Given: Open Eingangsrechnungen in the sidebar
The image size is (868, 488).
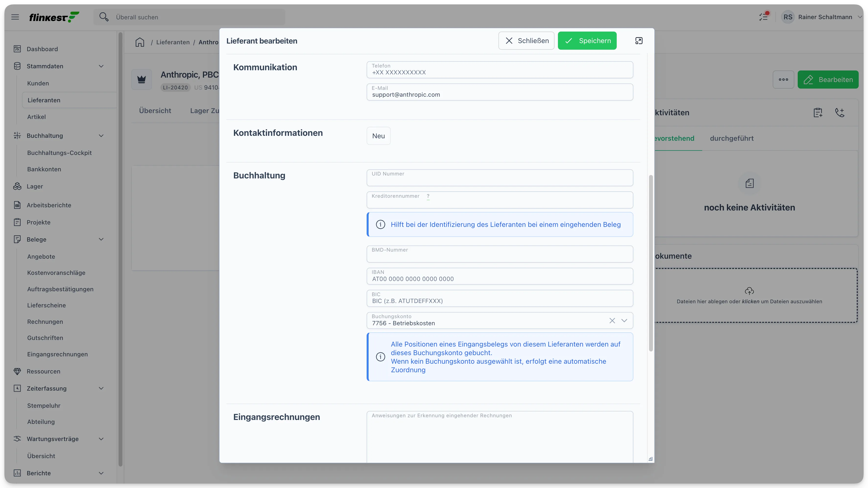Looking at the screenshot, I should coord(58,354).
